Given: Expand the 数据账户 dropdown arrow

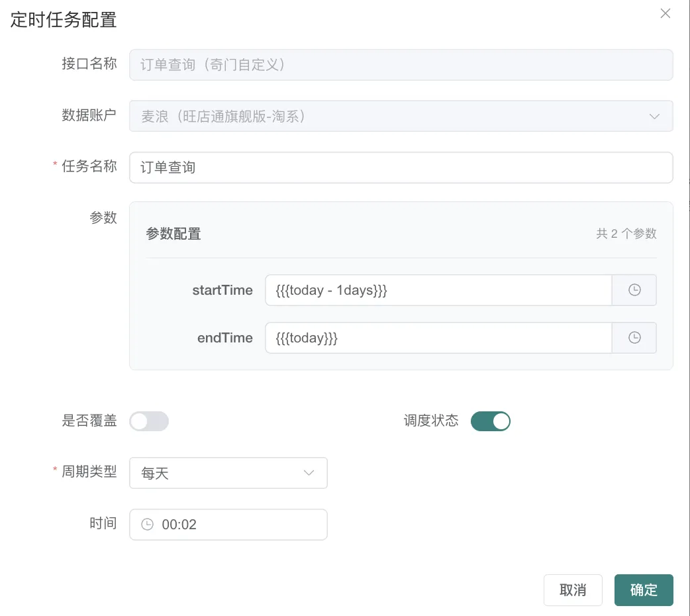Looking at the screenshot, I should pyautogui.click(x=654, y=117).
